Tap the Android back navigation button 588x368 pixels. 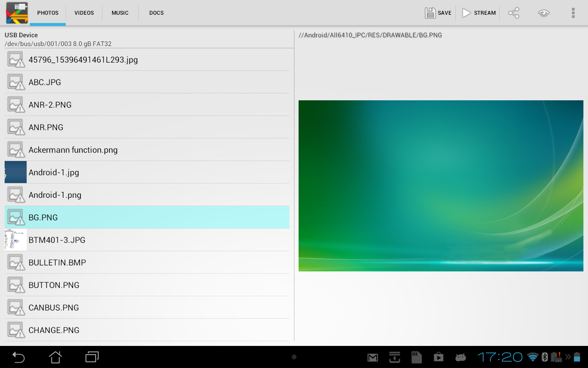pos(18,357)
